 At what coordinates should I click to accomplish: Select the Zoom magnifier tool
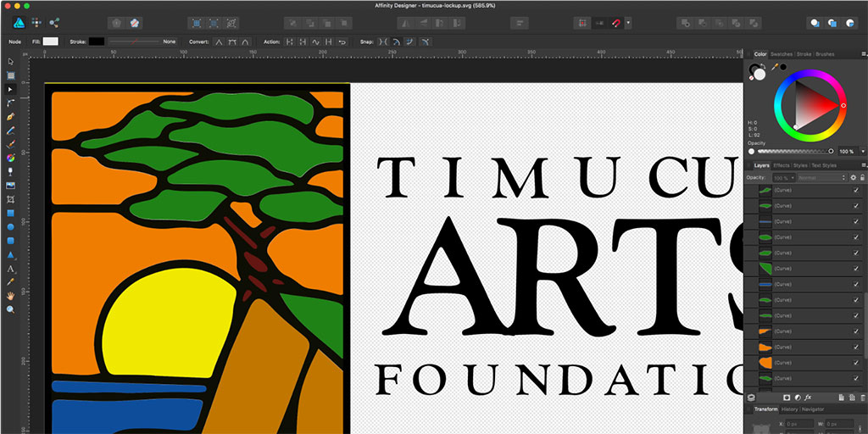click(10, 309)
